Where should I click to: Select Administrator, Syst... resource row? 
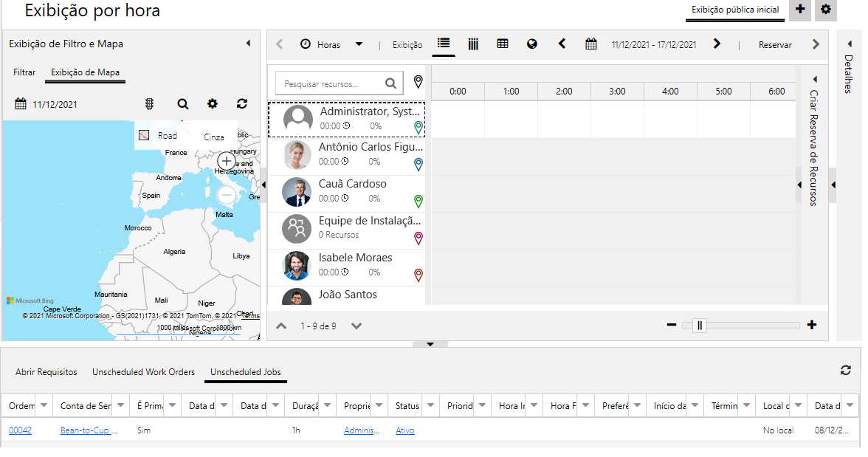[x=347, y=119]
